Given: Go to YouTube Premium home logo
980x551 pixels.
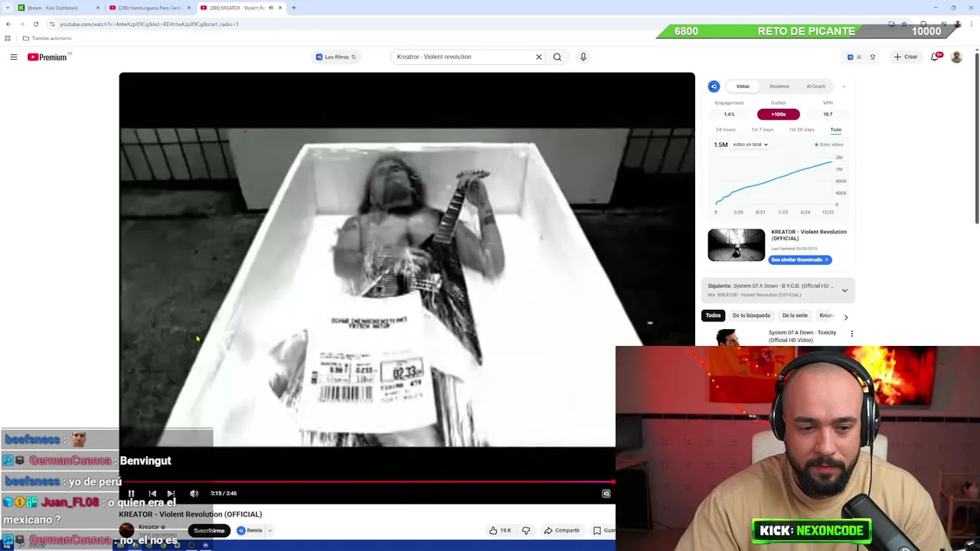Looking at the screenshot, I should coord(47,57).
